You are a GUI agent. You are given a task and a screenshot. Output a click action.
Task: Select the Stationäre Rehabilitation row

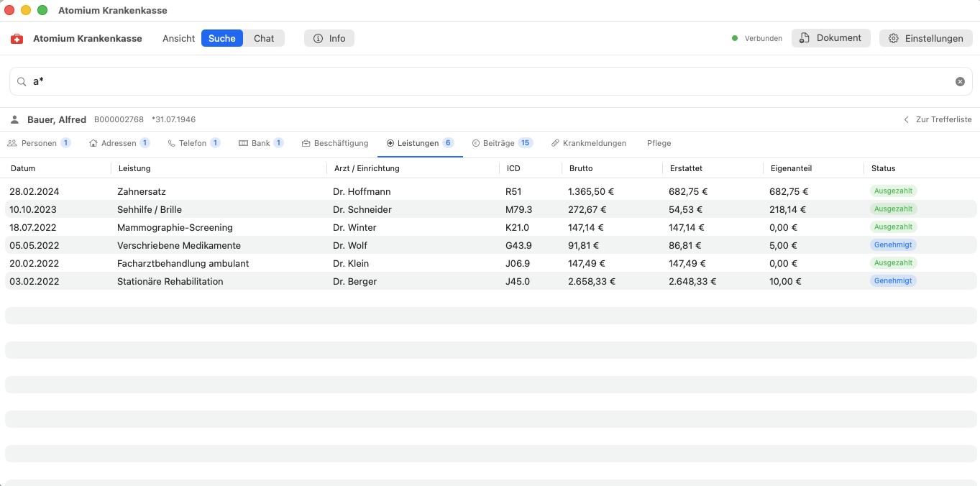tap(490, 282)
